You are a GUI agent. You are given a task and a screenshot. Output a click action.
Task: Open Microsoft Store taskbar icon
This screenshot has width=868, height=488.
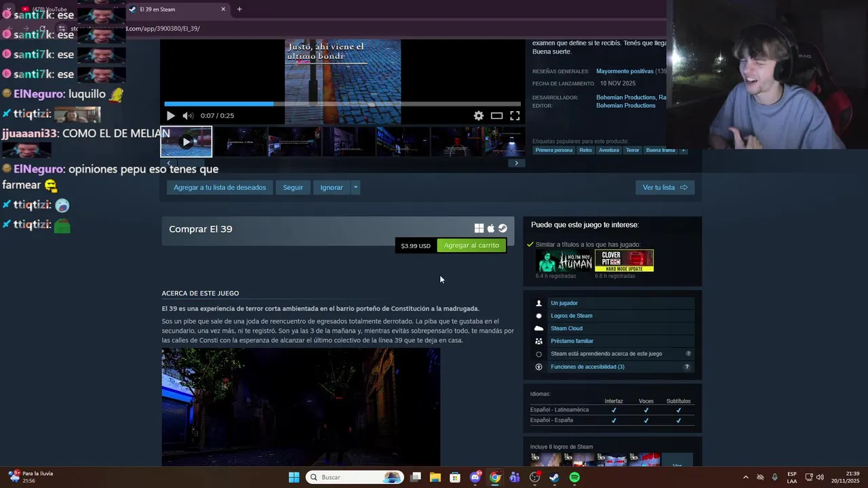455,477
